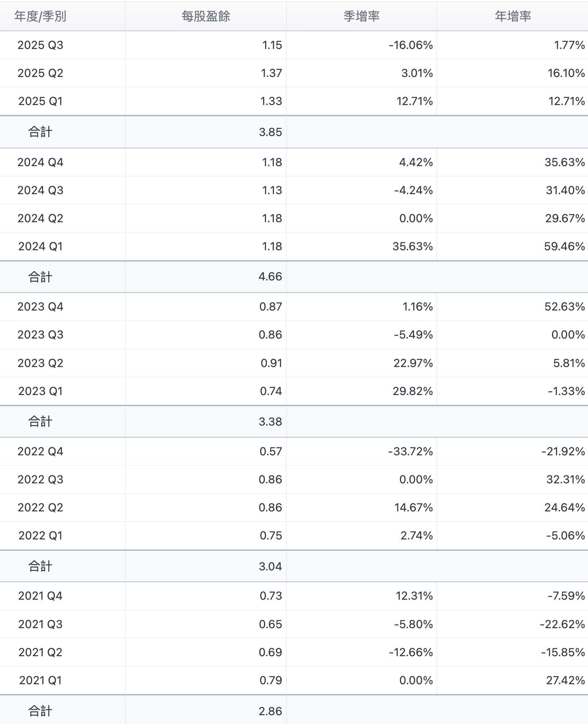Image resolution: width=588 pixels, height=724 pixels.
Task: Click the 年度/季別 column header
Action: (x=40, y=16)
